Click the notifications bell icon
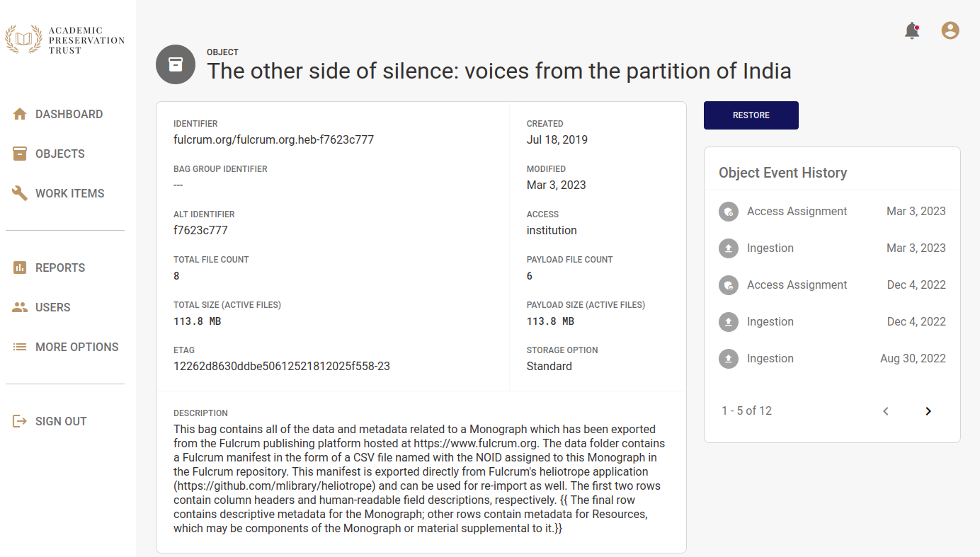This screenshot has height=557, width=980. tap(912, 31)
